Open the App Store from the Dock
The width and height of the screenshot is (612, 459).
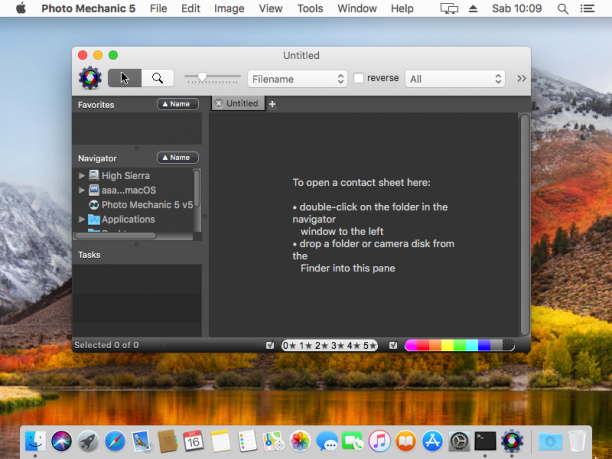(432, 441)
